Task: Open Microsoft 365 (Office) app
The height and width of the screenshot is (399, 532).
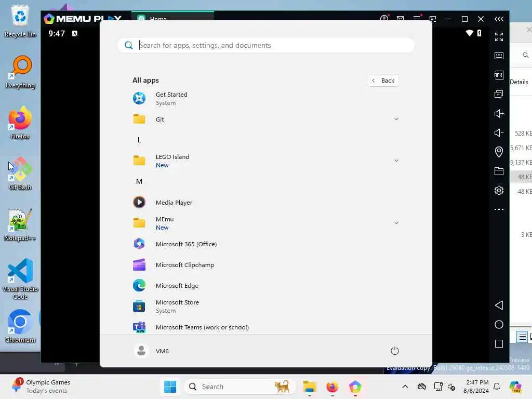Action: pyautogui.click(x=265, y=244)
